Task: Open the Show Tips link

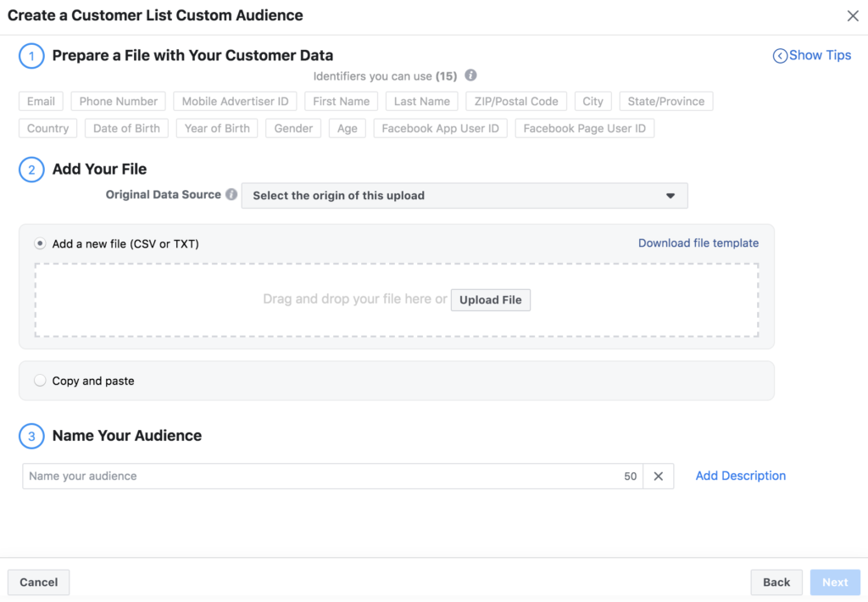Action: (820, 55)
